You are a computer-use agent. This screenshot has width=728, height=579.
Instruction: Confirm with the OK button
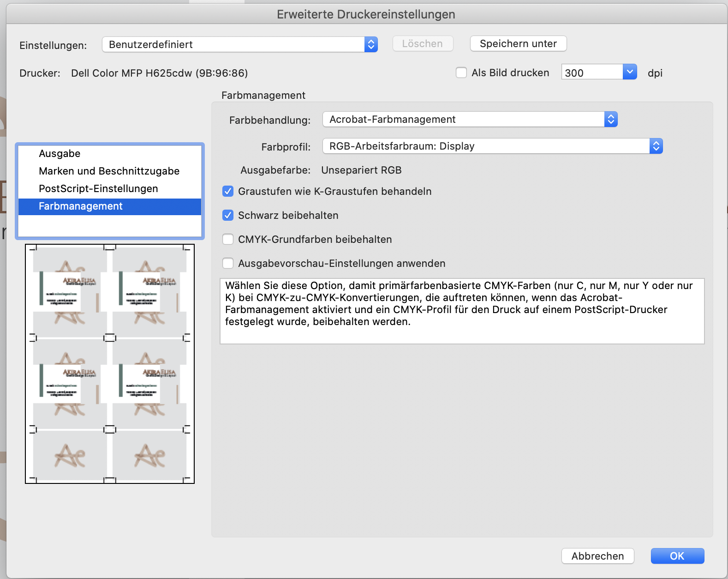coord(677,556)
